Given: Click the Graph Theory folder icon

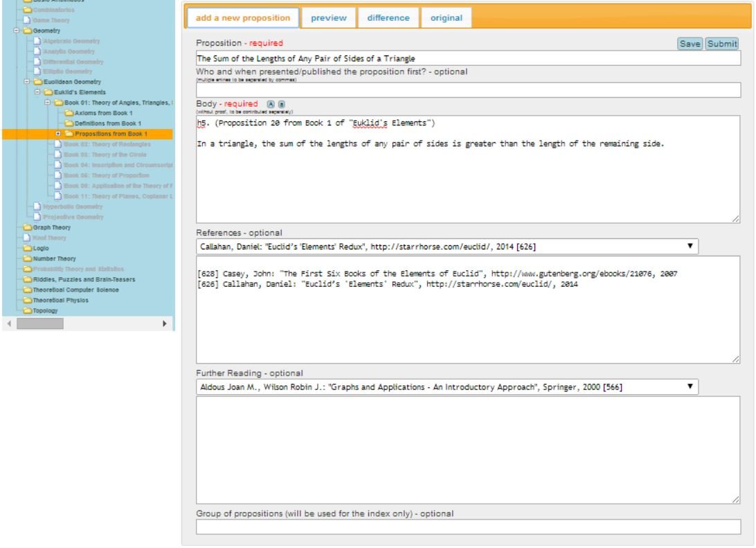Looking at the screenshot, I should click(28, 227).
